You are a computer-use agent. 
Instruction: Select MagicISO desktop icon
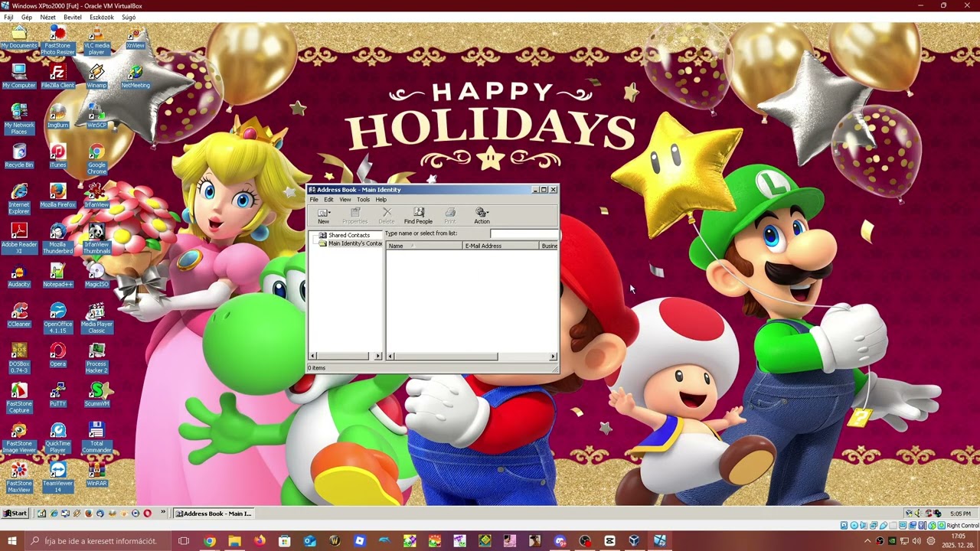click(x=96, y=276)
